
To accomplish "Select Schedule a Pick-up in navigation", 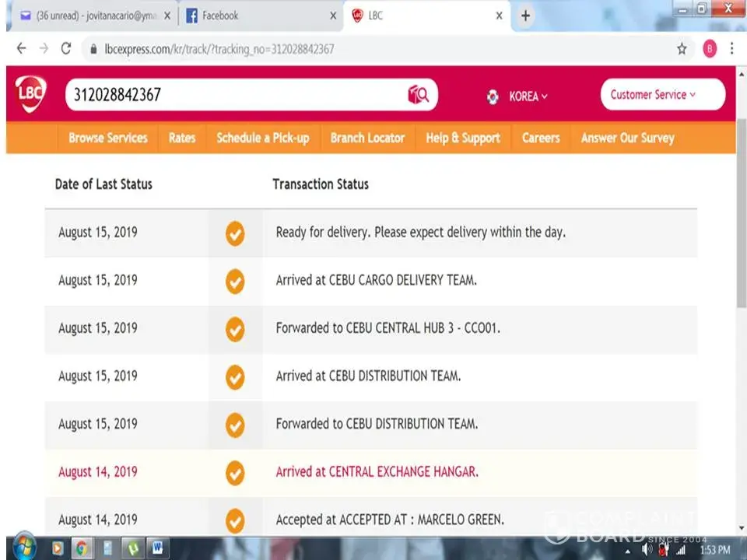I will 263,138.
